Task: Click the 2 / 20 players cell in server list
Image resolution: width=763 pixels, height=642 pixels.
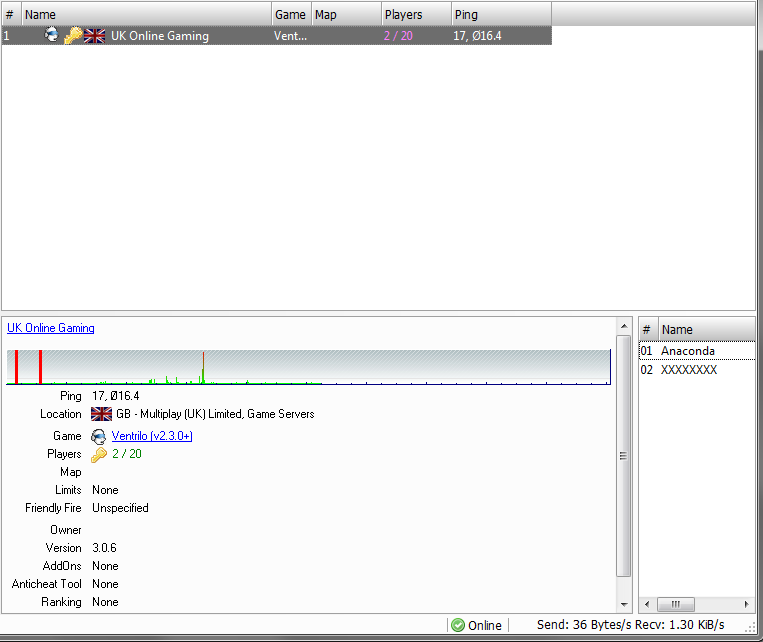Action: coord(398,36)
